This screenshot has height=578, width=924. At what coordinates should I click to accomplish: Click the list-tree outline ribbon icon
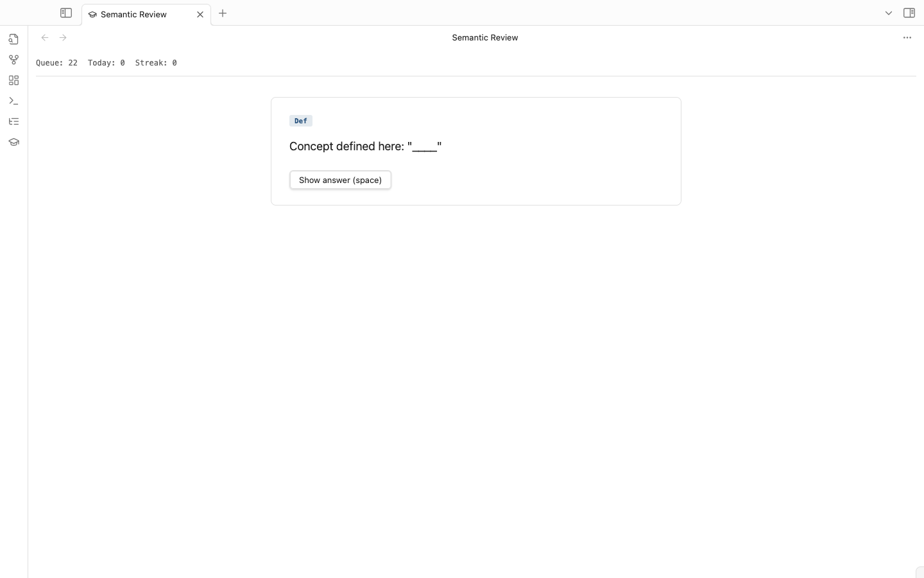13,121
